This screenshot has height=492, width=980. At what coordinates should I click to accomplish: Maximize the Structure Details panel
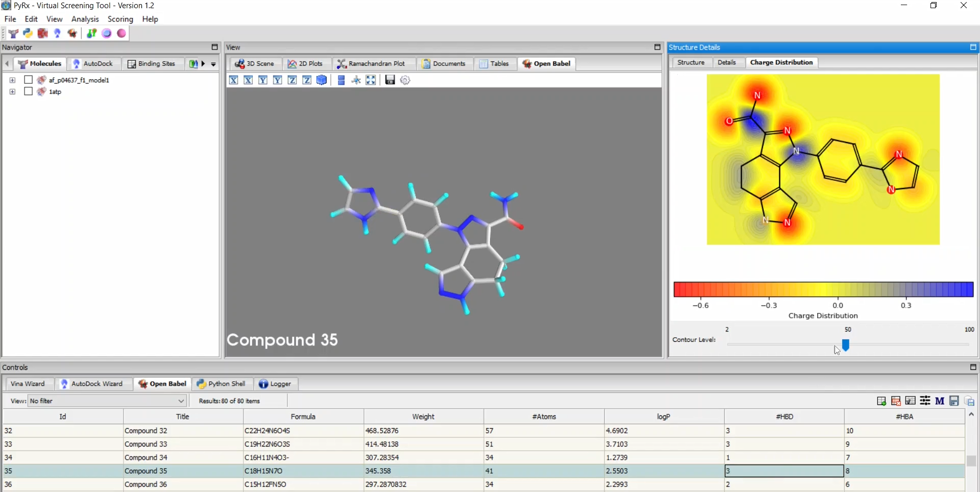point(973,47)
